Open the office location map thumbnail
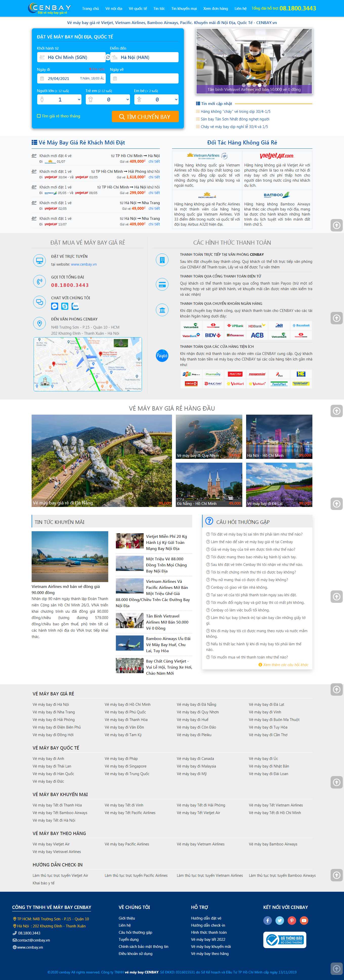The width and height of the screenshot is (344, 980). click(88, 364)
